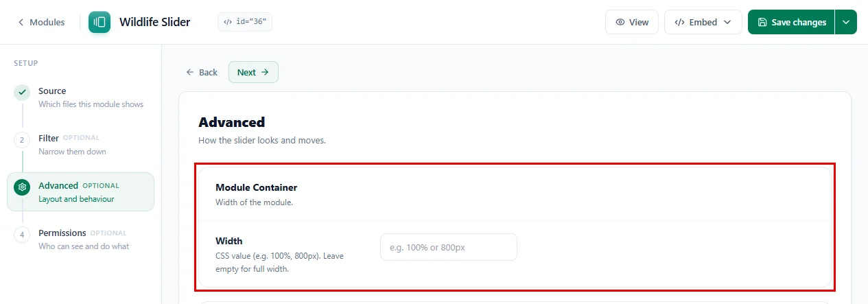
Task: Click the Advanced step gear icon
Action: click(23, 187)
